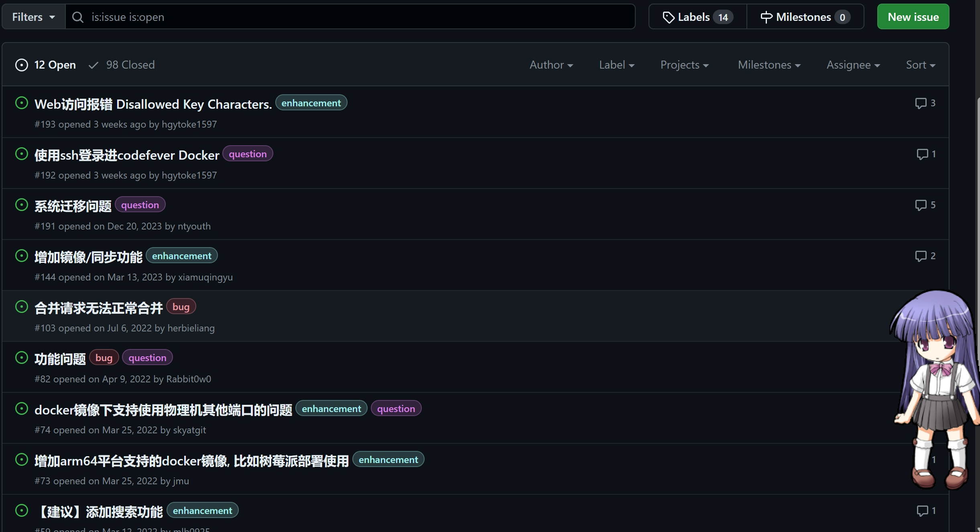Click open-status icon of issue #191
Image resolution: width=980 pixels, height=532 pixels.
pos(22,205)
